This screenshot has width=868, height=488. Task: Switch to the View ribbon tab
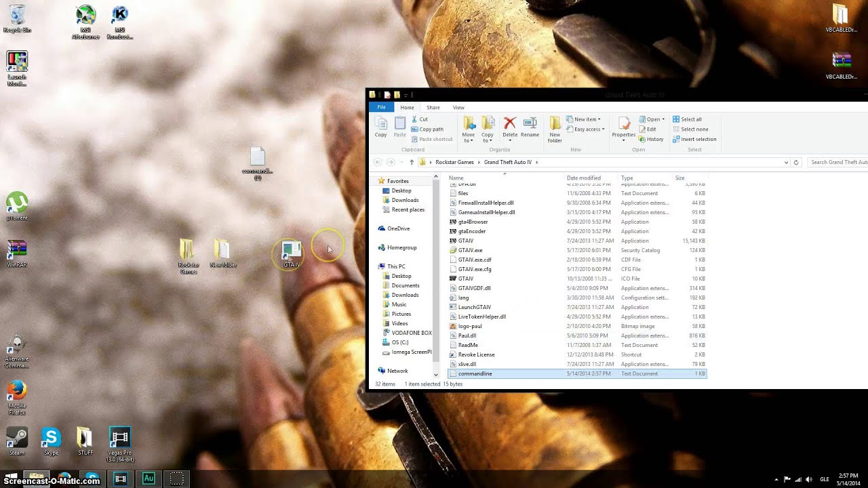[458, 107]
